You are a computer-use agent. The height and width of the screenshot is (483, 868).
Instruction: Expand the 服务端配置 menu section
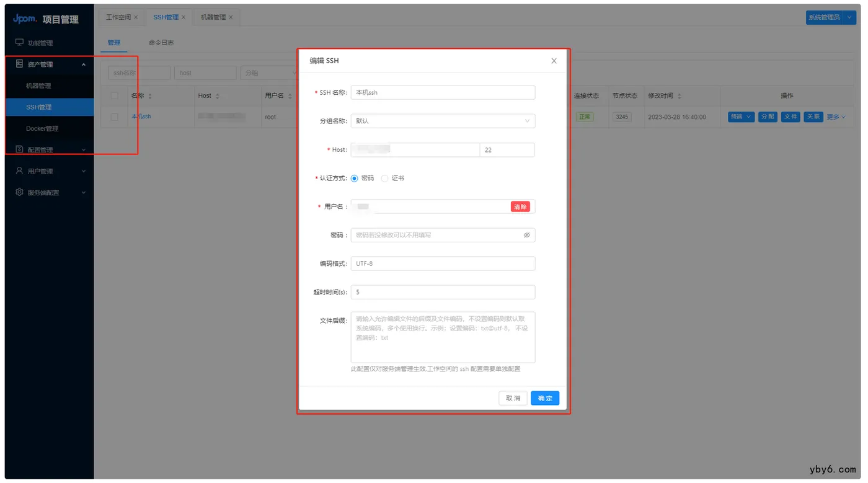[x=84, y=193]
